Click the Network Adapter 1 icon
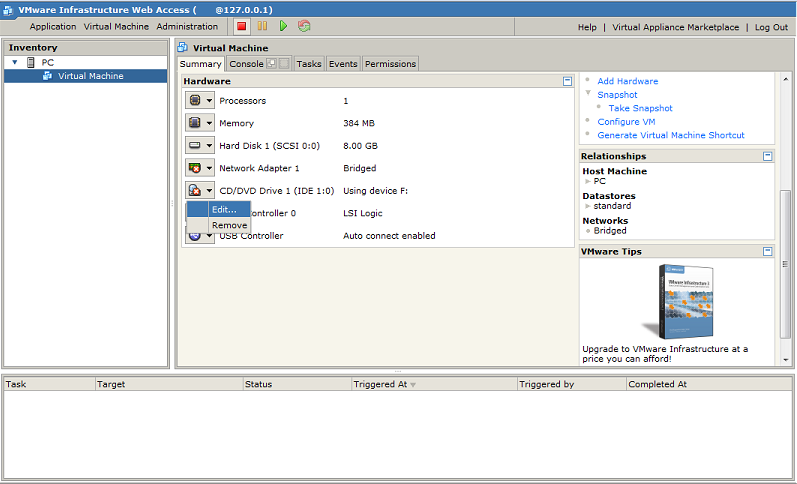Viewport: 797px width, 484px height. tap(195, 168)
